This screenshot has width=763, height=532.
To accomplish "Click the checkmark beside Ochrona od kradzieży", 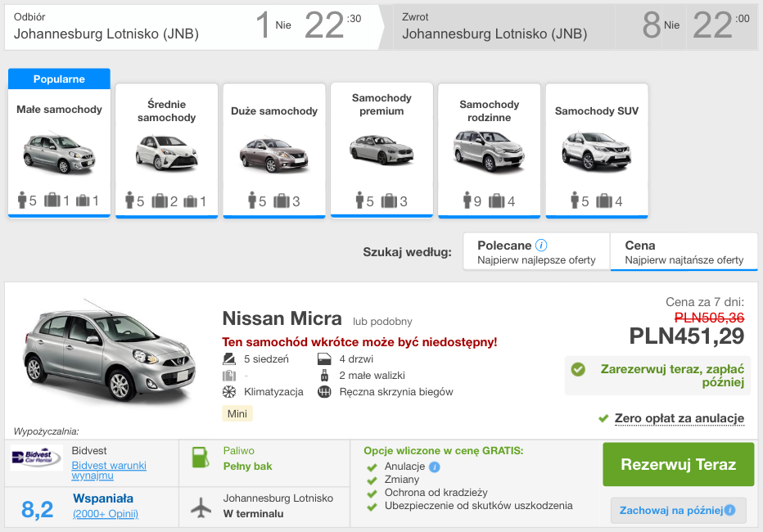I will (372, 494).
